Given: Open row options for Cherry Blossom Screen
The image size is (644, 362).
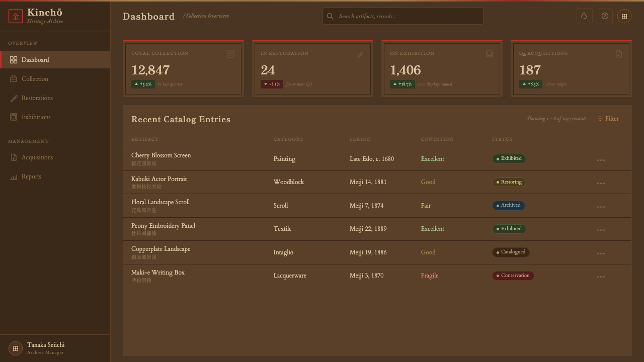Looking at the screenshot, I should click(x=601, y=160).
